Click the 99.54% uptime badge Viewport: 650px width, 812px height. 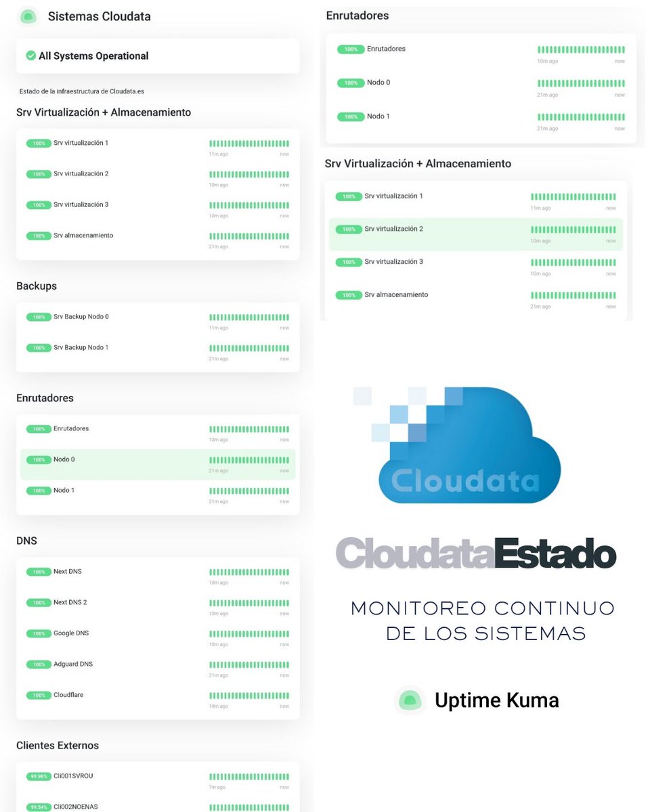[39, 807]
